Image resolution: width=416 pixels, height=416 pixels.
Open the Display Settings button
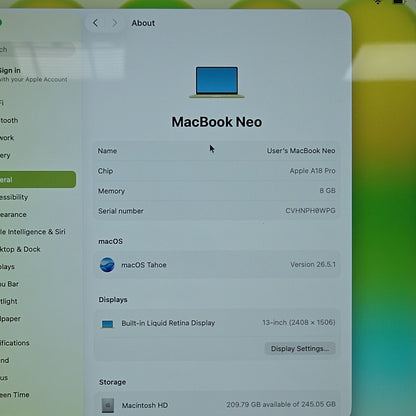coord(300,349)
